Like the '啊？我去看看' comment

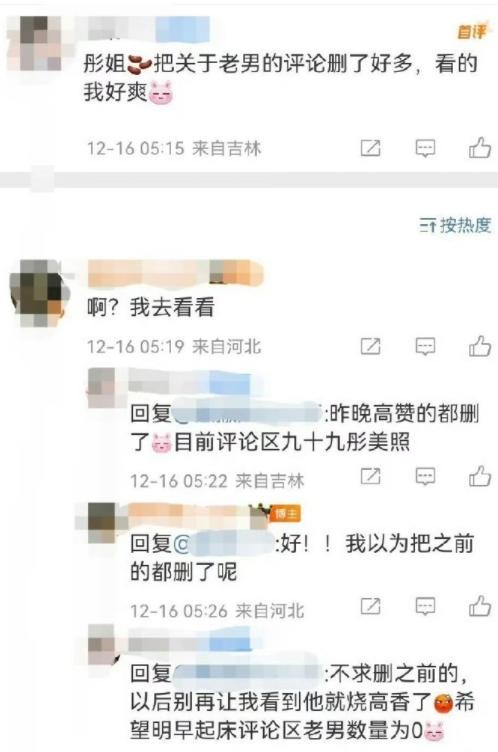479,346
